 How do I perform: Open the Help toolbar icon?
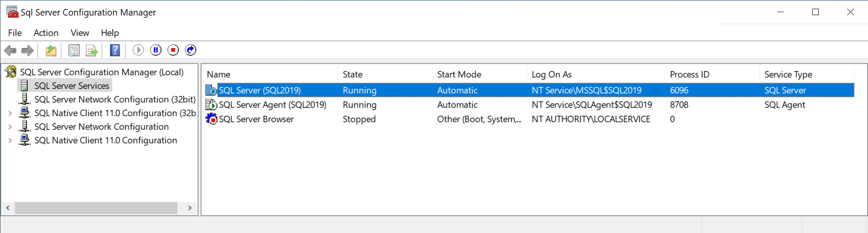point(115,51)
